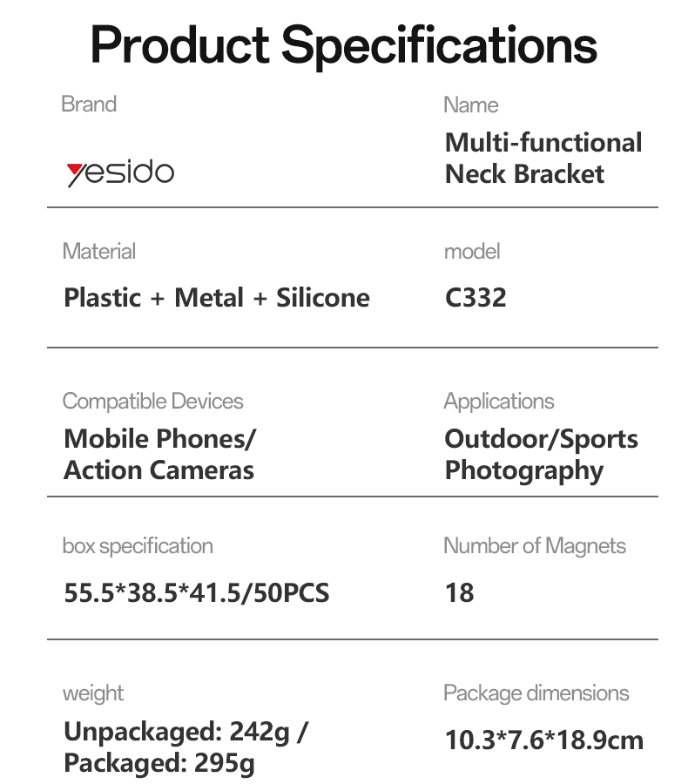Image resolution: width=688 pixels, height=784 pixels.
Task: Select the 10.3*7.6*18.9cm package dimensions
Action: 543,740
